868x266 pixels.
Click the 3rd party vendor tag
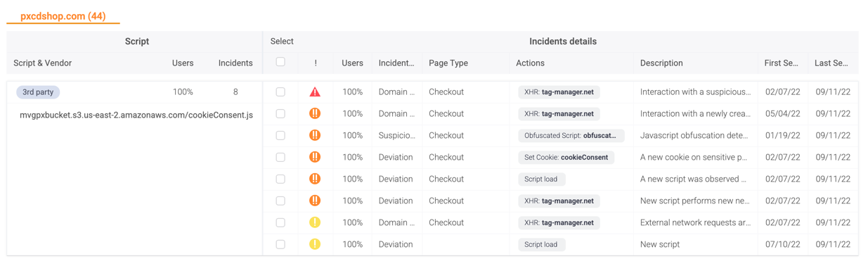pyautogui.click(x=38, y=92)
